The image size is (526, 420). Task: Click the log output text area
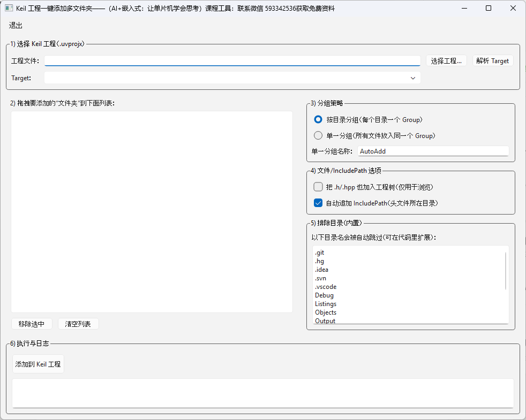click(262, 393)
